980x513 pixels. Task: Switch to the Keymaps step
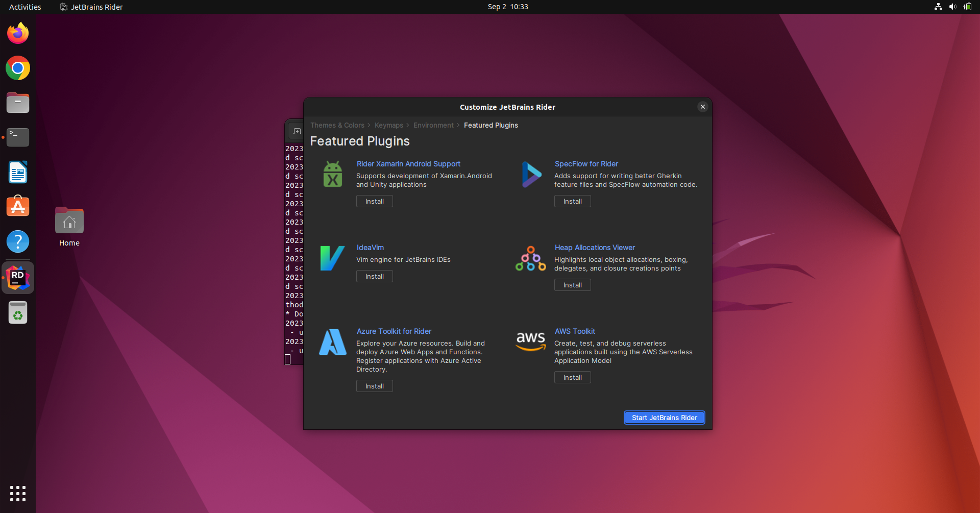coord(388,126)
